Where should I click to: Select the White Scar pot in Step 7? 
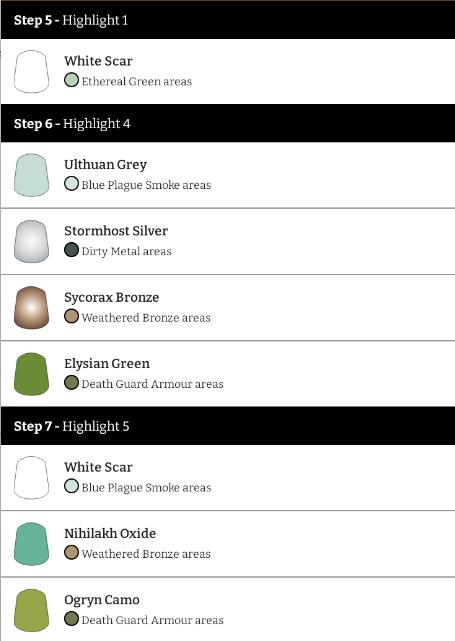point(31,477)
